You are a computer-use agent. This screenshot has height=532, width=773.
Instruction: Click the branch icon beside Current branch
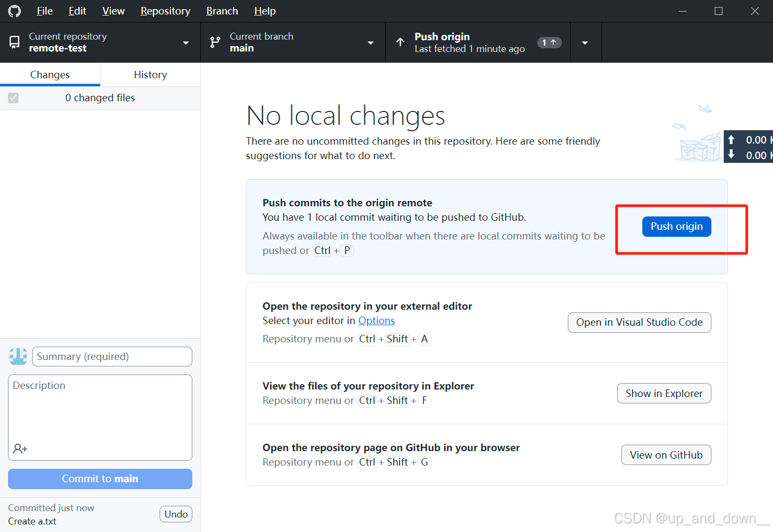point(215,42)
